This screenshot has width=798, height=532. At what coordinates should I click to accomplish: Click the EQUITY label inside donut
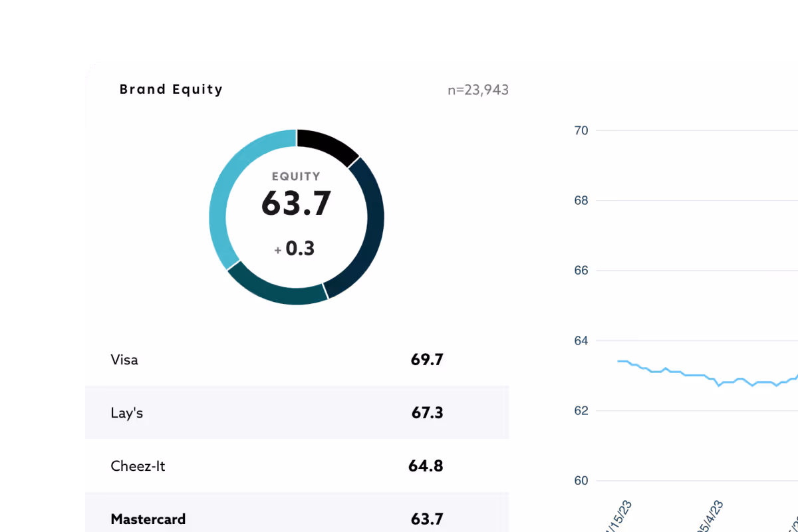[296, 176]
